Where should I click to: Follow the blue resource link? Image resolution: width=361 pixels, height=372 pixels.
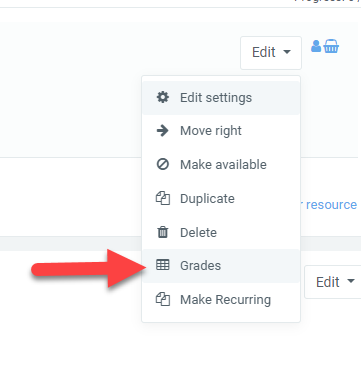point(331,204)
